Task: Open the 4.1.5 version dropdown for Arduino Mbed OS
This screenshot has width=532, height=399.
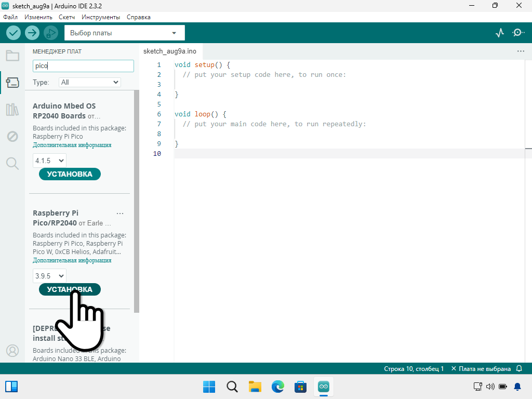Action: coord(49,161)
